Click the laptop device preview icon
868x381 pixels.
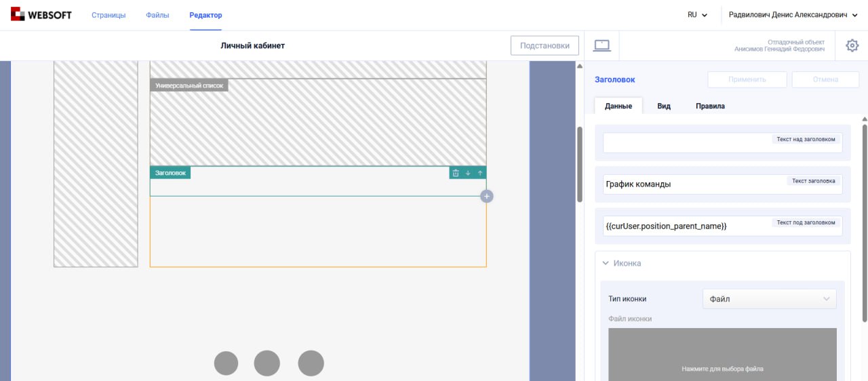pos(601,45)
